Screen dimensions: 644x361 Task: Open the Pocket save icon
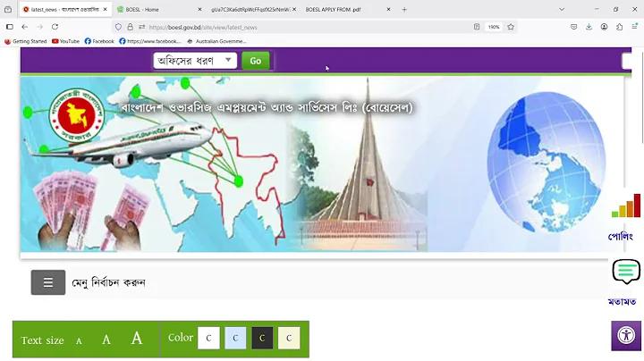pyautogui.click(x=573, y=27)
